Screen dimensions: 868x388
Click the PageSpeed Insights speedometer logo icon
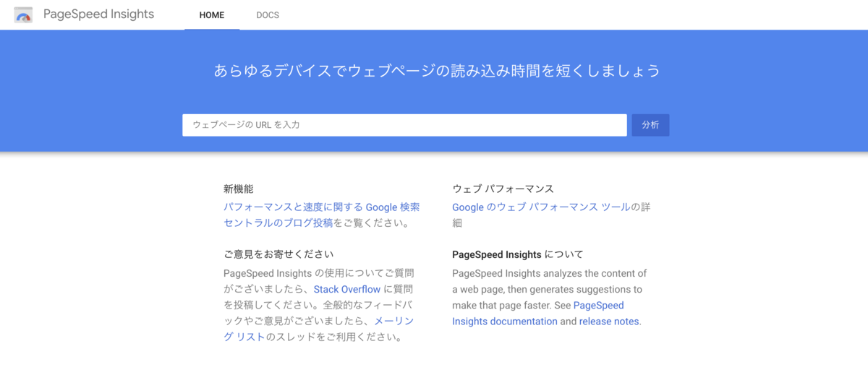point(24,14)
